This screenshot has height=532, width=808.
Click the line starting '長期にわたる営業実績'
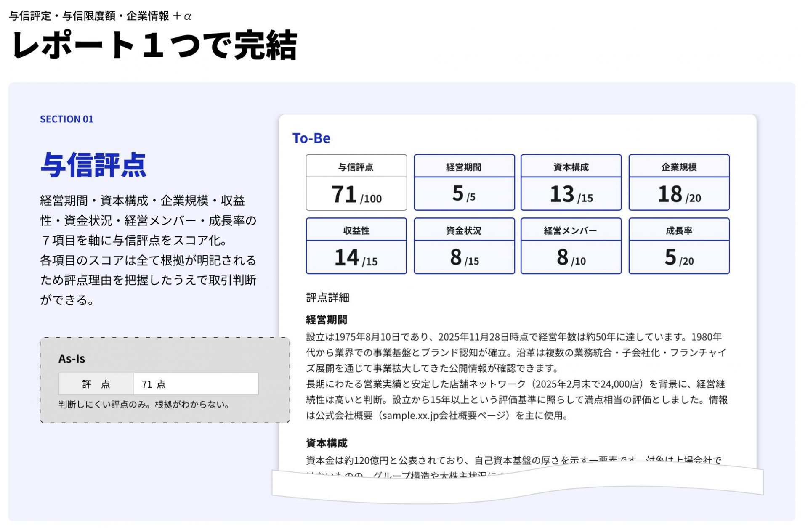pos(516,384)
